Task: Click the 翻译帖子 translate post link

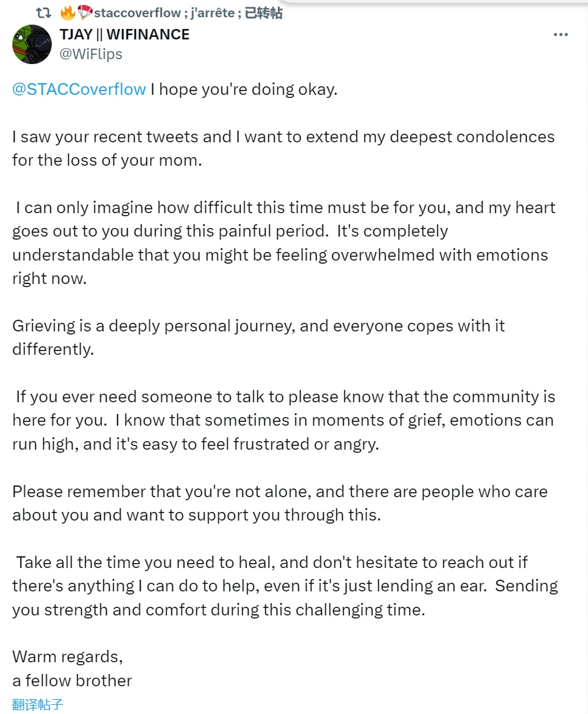Action: 38,704
